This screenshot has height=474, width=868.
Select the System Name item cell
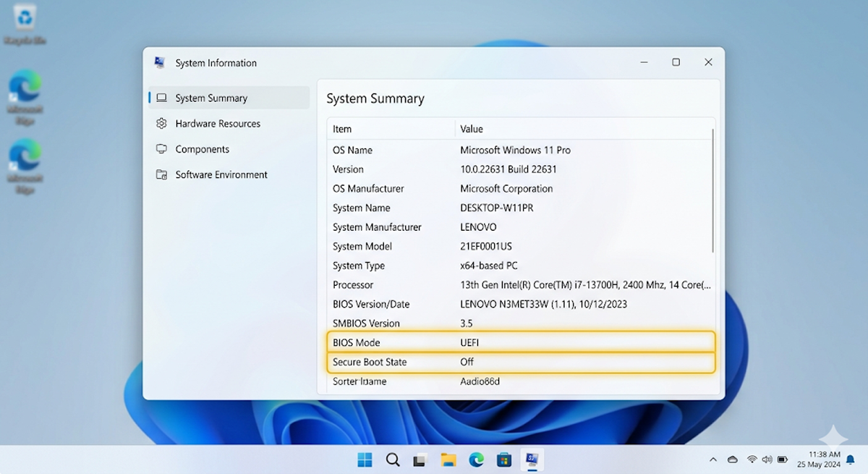(361, 208)
